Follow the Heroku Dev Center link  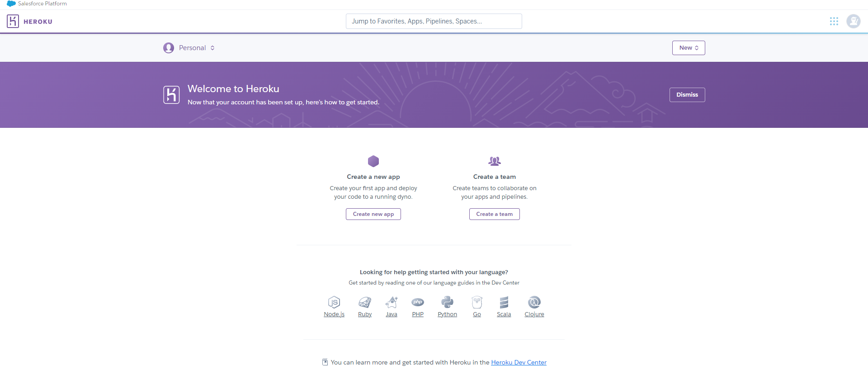tap(519, 362)
